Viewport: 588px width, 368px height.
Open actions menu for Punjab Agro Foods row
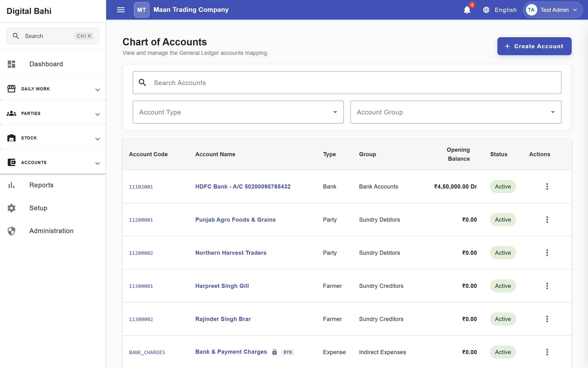tap(547, 220)
